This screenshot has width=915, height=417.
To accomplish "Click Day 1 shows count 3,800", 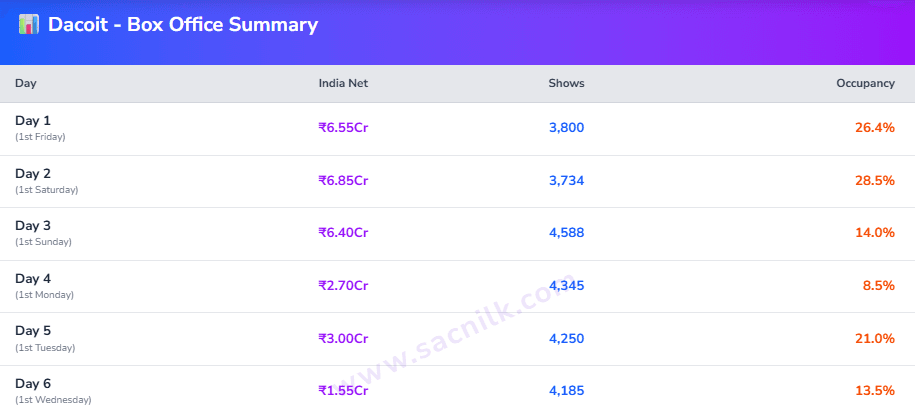I will point(566,128).
